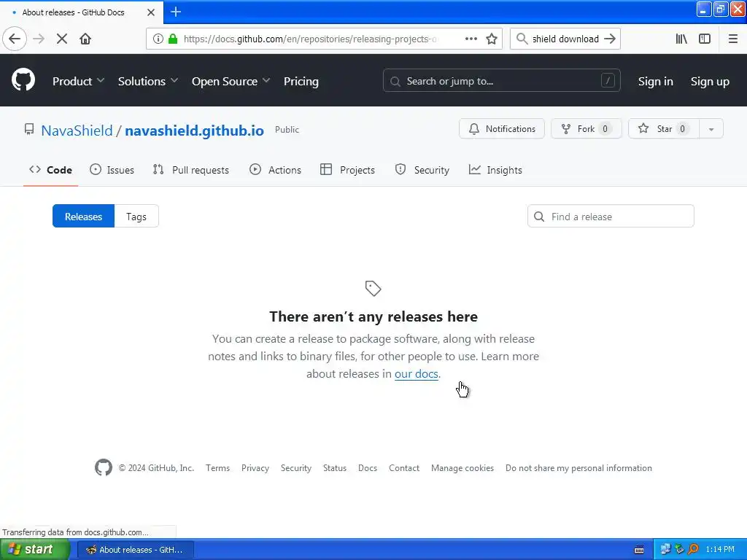This screenshot has width=747, height=560.
Task: Switch to the Projects tab
Action: pyautogui.click(x=347, y=170)
